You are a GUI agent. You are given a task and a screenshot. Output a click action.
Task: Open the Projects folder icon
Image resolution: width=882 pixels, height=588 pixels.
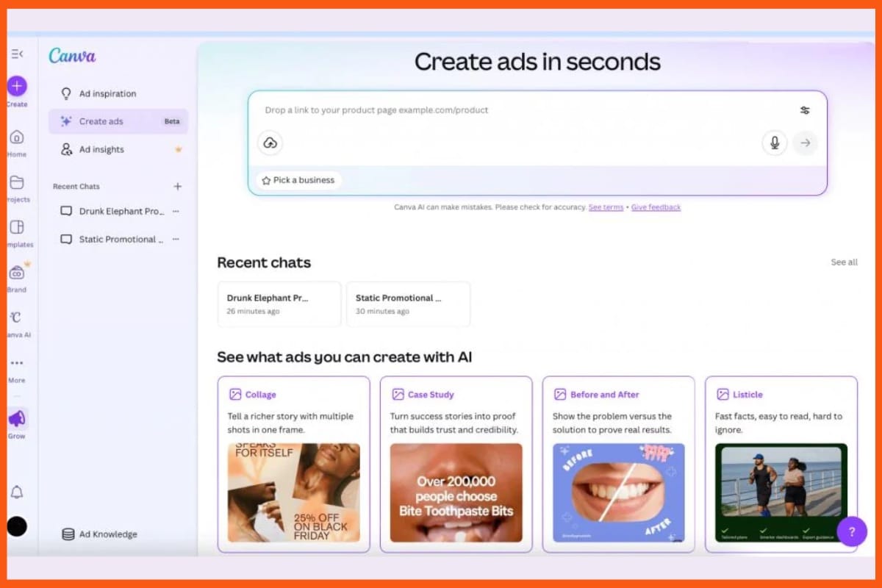point(17,182)
